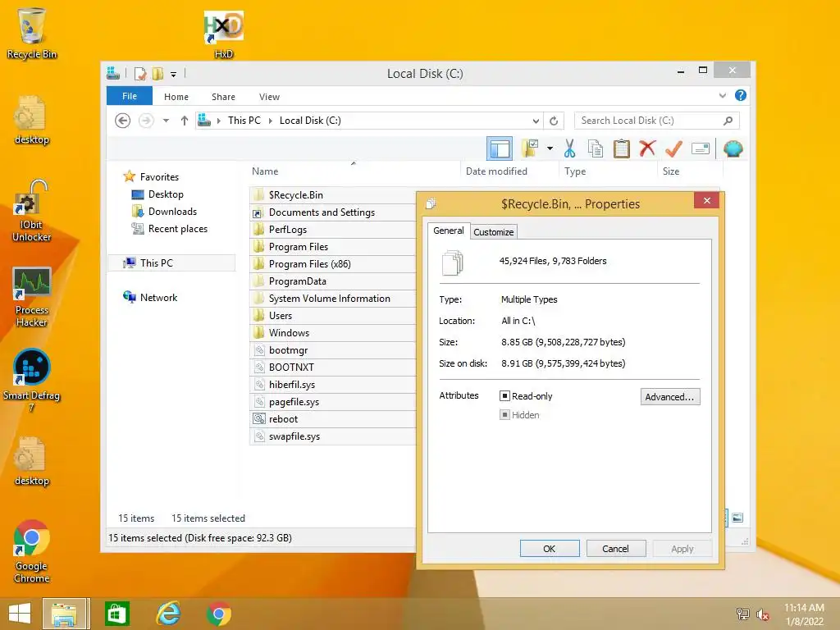Click the Back navigation arrow

[x=123, y=121]
